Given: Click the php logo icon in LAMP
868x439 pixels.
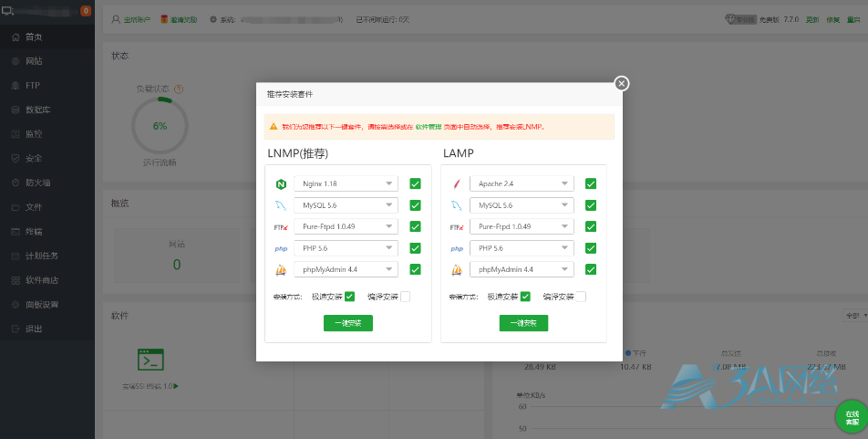Looking at the screenshot, I should [x=457, y=249].
